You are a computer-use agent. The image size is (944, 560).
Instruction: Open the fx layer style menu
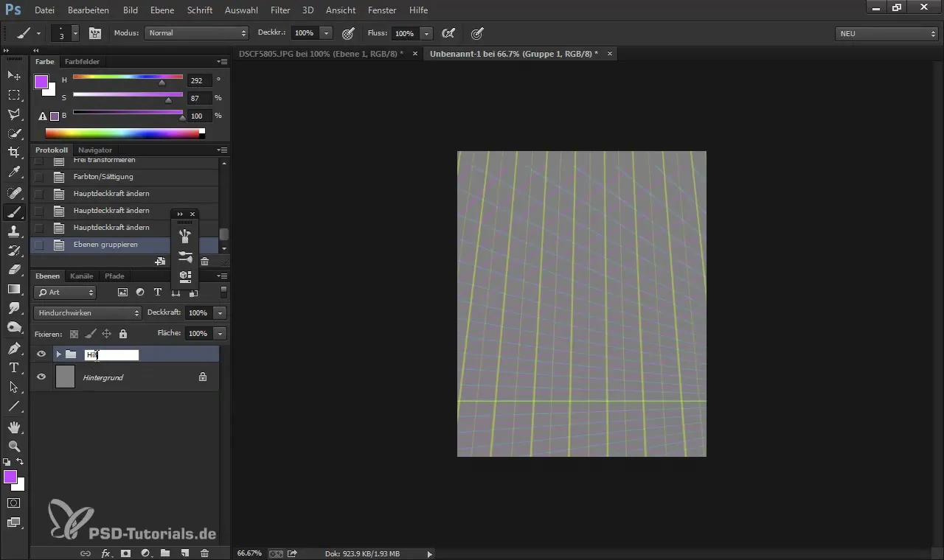point(105,553)
